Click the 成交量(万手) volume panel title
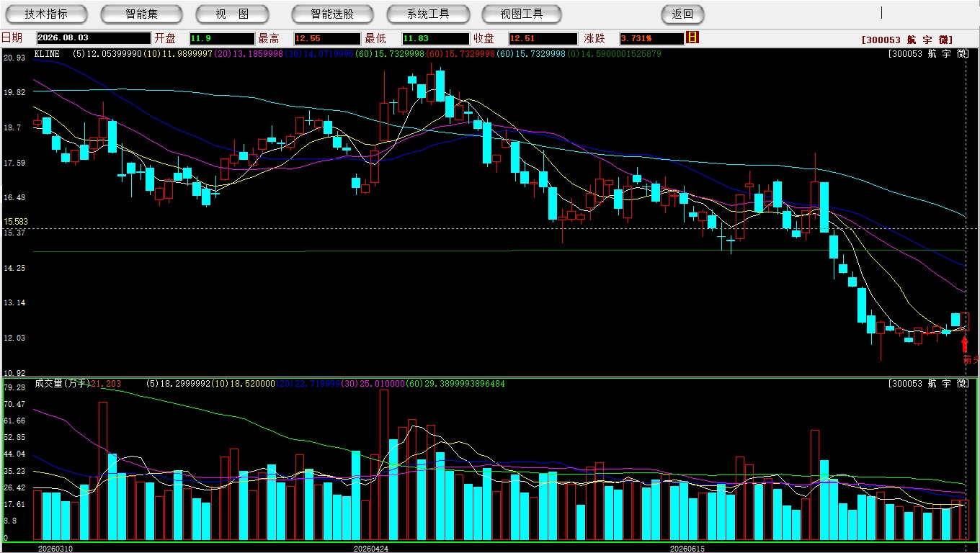 (62, 384)
